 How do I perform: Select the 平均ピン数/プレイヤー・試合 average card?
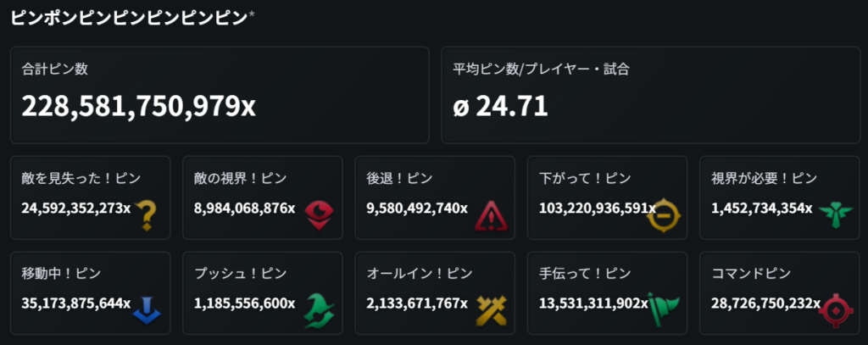pos(649,95)
